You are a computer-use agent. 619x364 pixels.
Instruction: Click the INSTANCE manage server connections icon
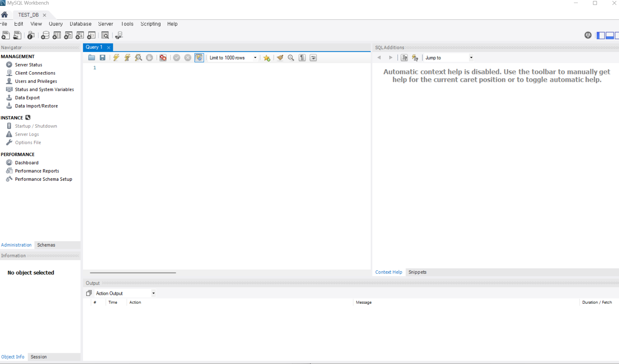click(28, 117)
